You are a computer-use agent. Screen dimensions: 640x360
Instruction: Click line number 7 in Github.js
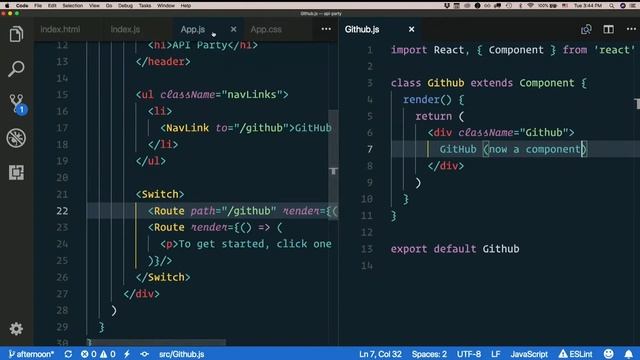(x=370, y=149)
